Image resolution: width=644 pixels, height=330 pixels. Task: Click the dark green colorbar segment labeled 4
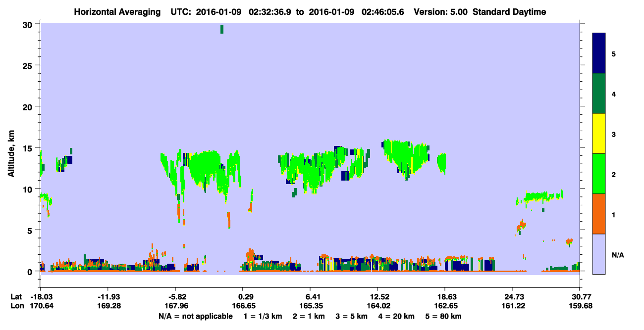coord(599,94)
